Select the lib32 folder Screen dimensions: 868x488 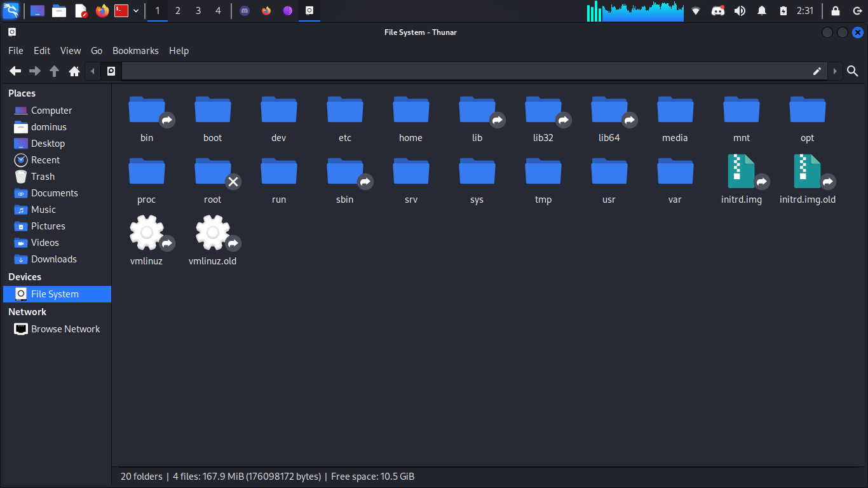click(x=543, y=110)
